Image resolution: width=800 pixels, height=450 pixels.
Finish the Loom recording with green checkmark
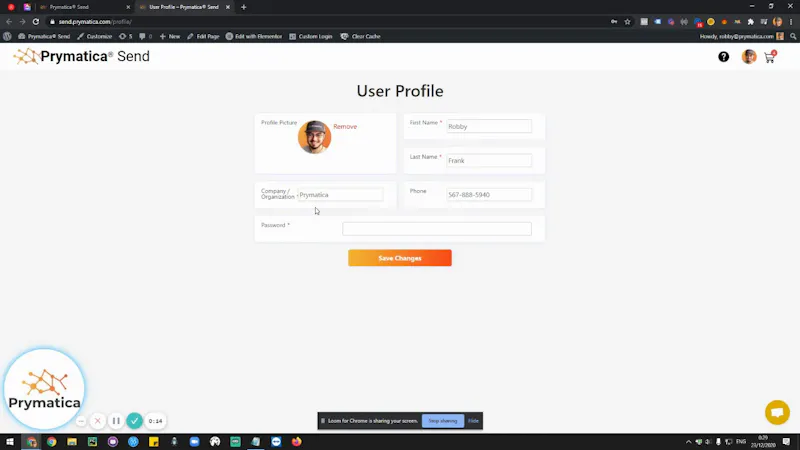pyautogui.click(x=134, y=421)
